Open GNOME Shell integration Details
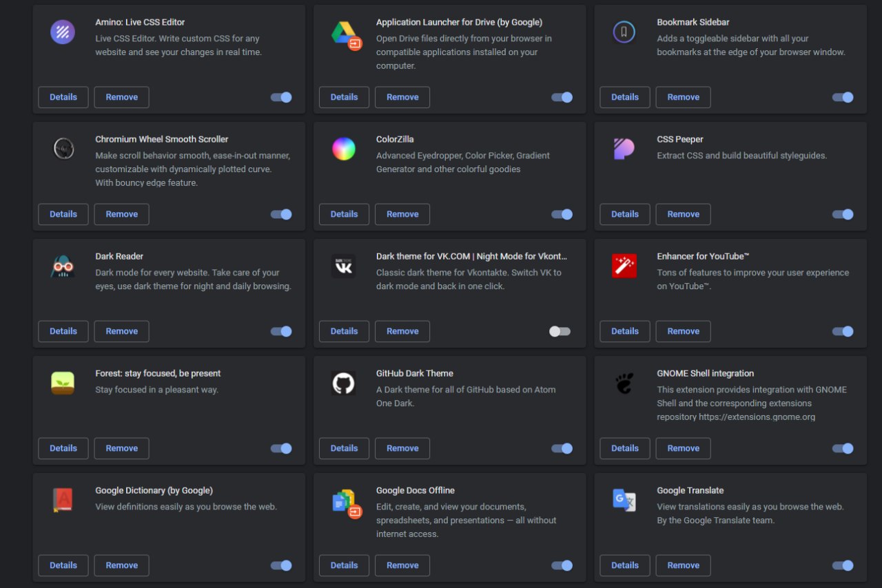 [625, 448]
